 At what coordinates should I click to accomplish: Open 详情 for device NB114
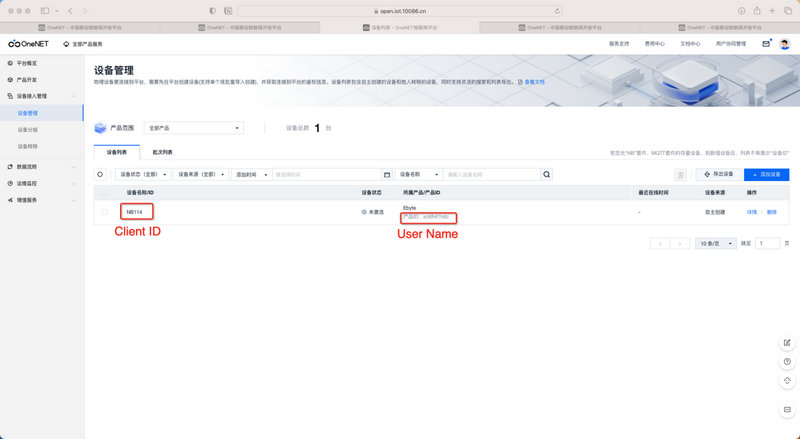752,212
